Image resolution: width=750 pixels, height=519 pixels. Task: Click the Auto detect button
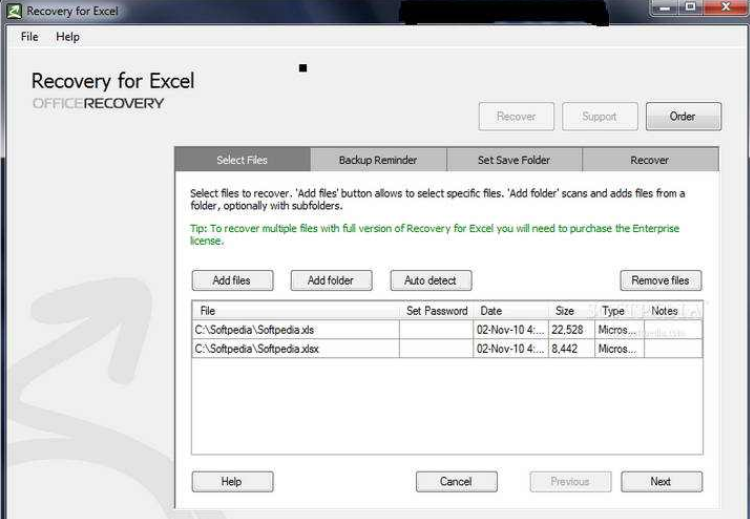pos(430,281)
